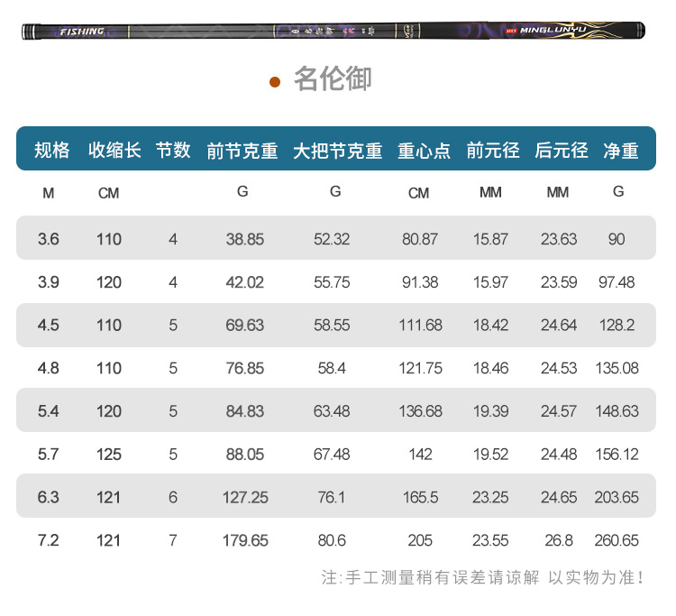Click the 165.5 center of gravity value
This screenshot has height=616, width=676.
pyautogui.click(x=420, y=497)
